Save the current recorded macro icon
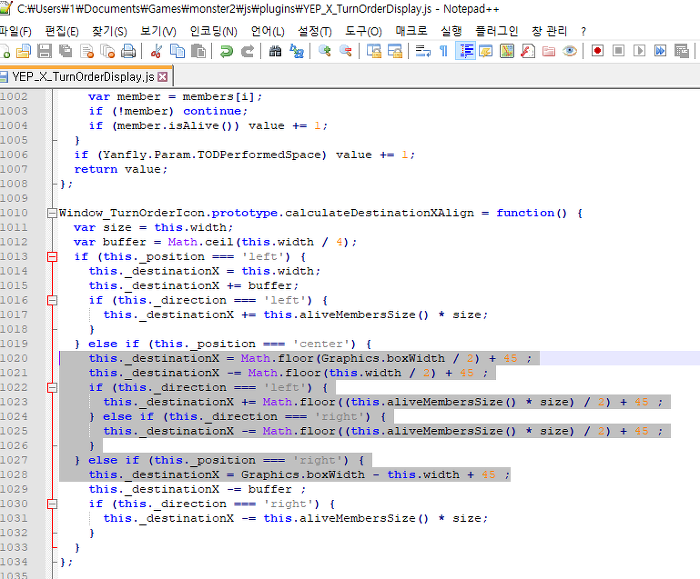 tap(682, 51)
